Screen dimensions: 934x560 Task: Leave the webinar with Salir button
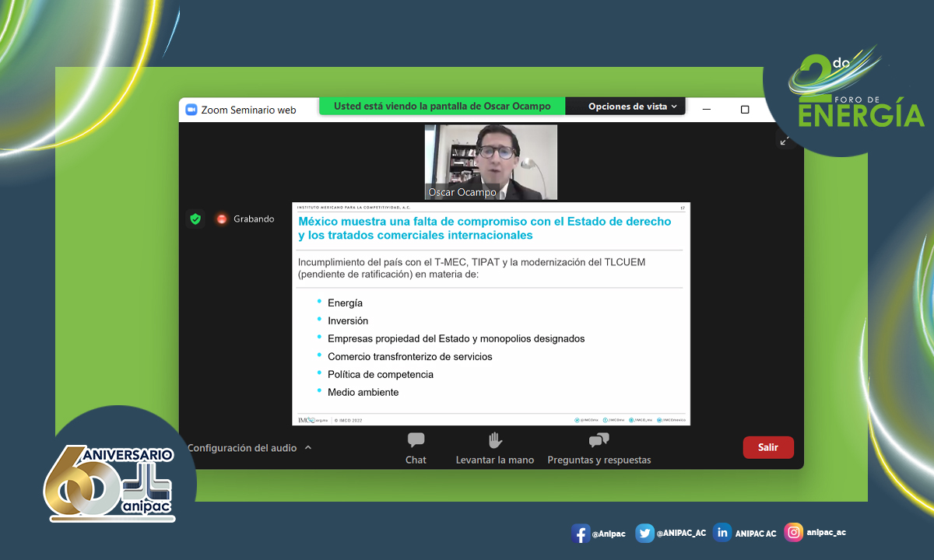(768, 447)
